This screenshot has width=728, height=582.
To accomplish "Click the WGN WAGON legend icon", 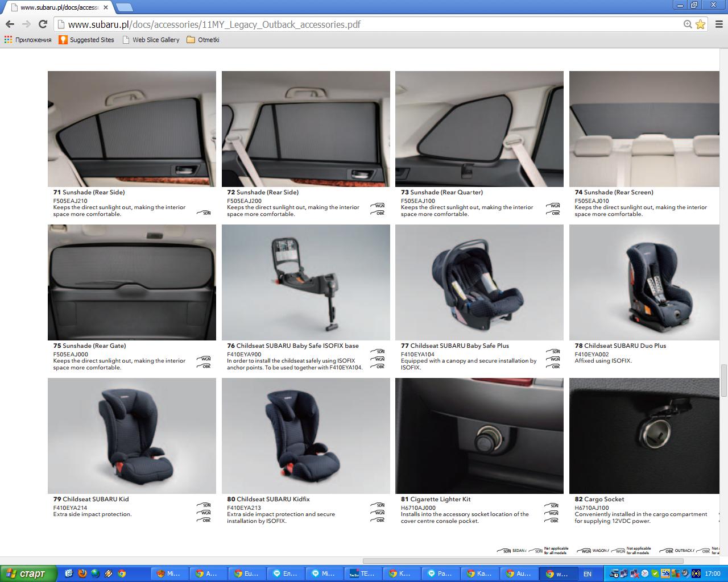I will [584, 551].
